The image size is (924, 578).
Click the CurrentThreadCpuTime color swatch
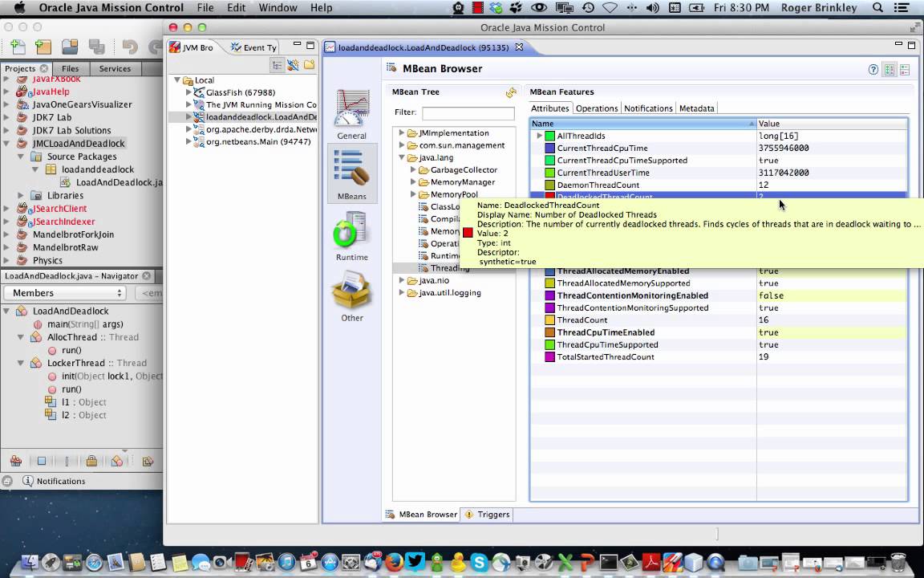[549, 148]
